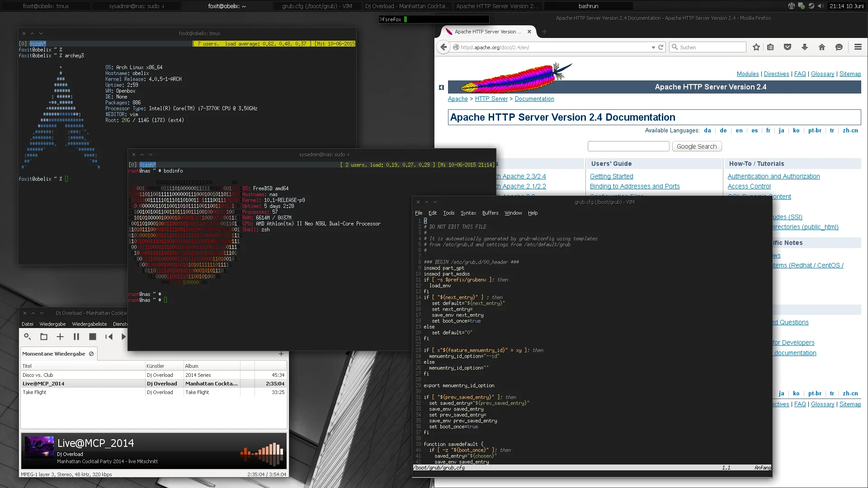Screen dimensions: 868x488
Task: Open the Syntax menu in VIM
Action: pyautogui.click(x=468, y=213)
